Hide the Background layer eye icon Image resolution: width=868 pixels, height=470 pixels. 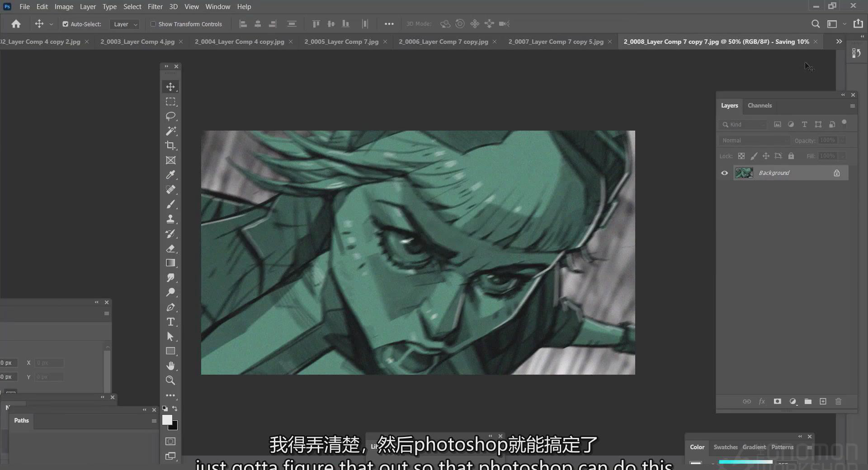point(724,173)
